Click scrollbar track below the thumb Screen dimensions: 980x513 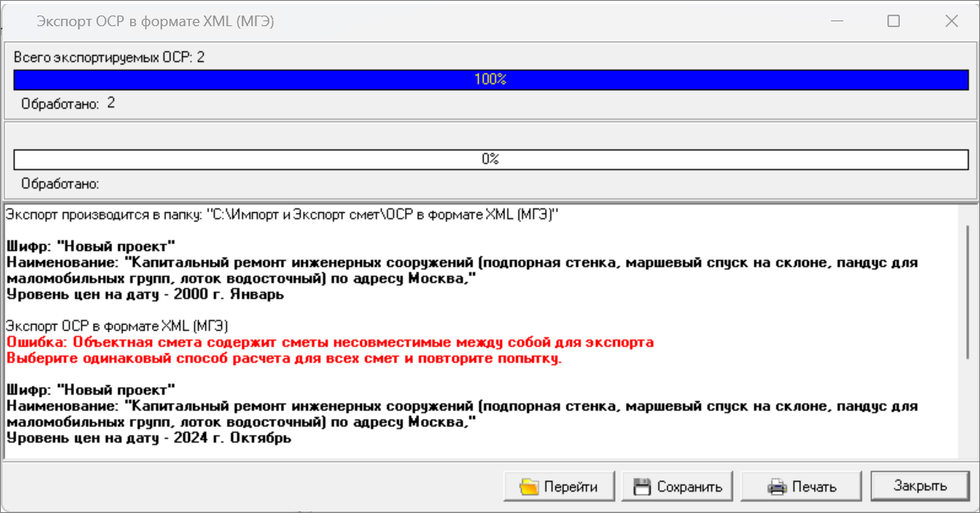coord(968,409)
